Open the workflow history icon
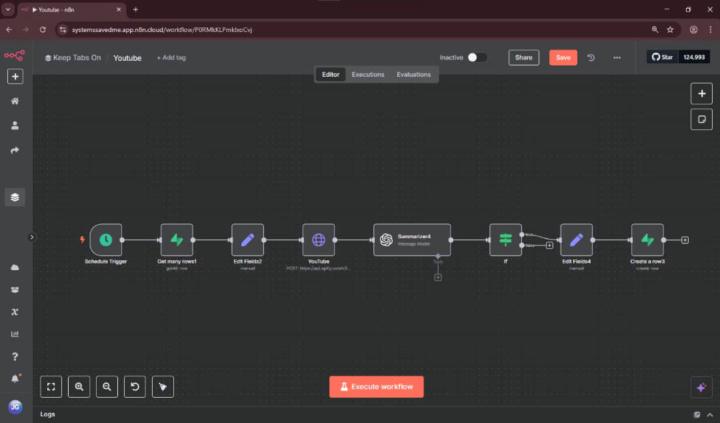The image size is (720, 423). 591,57
